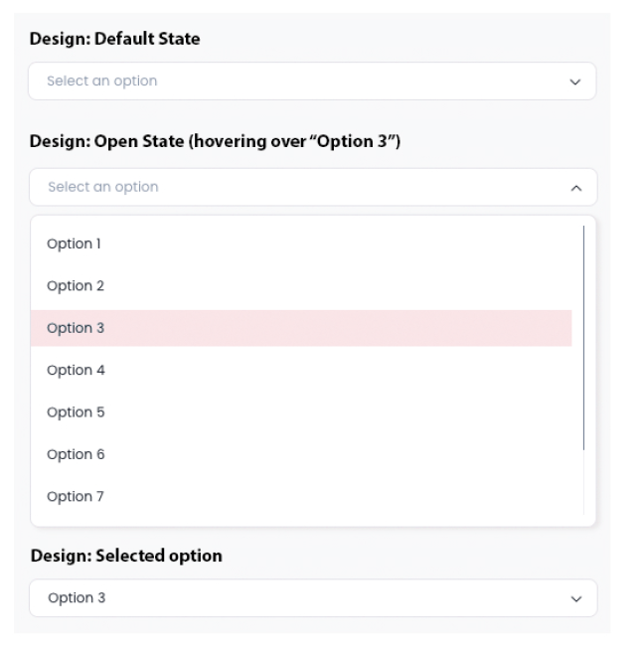Click the Default State select field
Image resolution: width=644 pixels, height=650 pixels.
point(312,81)
